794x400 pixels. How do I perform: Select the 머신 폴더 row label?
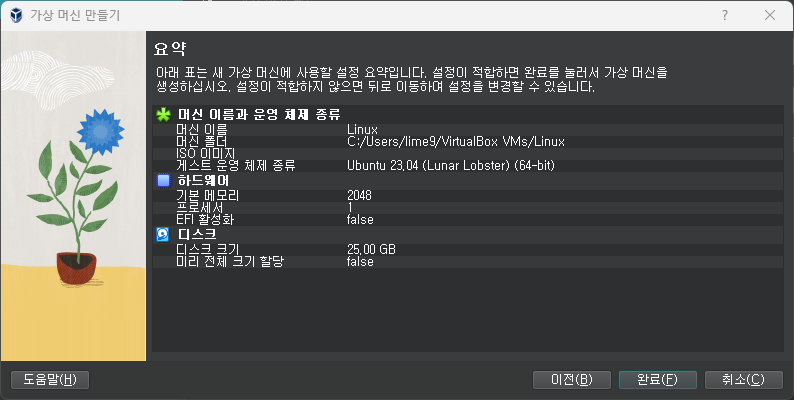pos(202,141)
